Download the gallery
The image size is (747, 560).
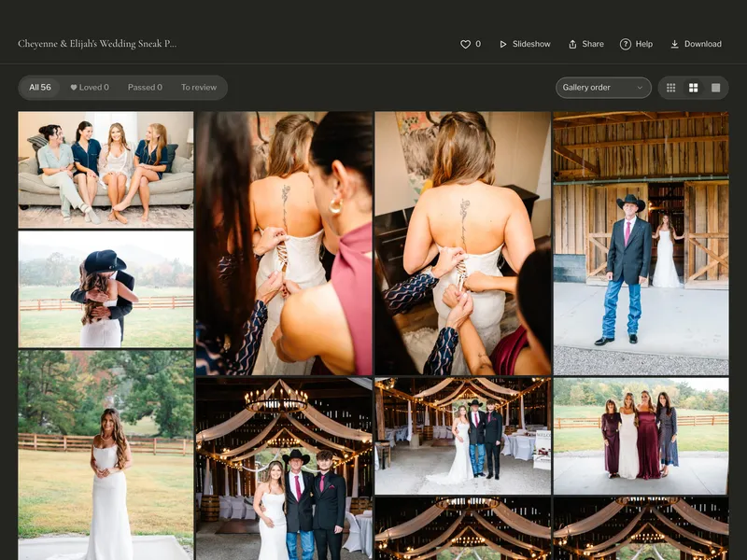pyautogui.click(x=696, y=44)
